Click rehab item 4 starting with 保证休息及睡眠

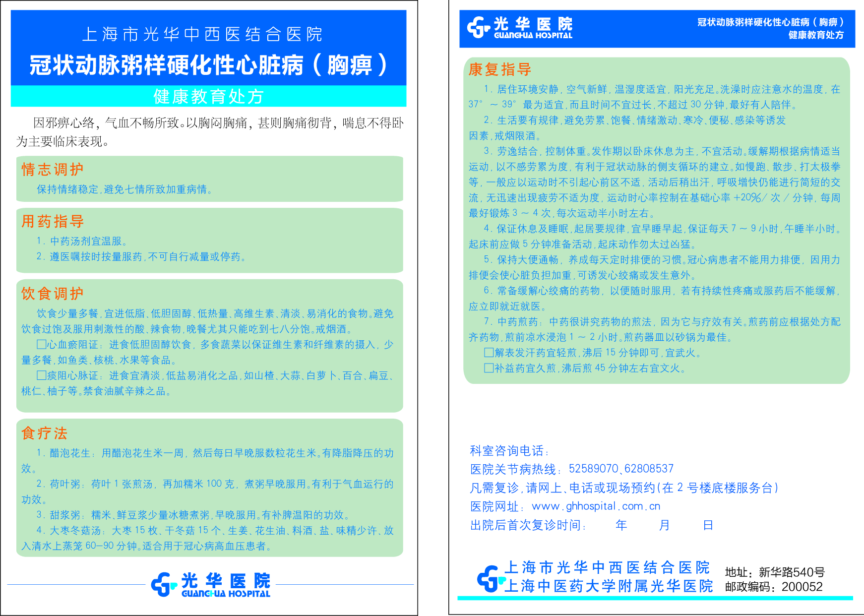pos(655,237)
